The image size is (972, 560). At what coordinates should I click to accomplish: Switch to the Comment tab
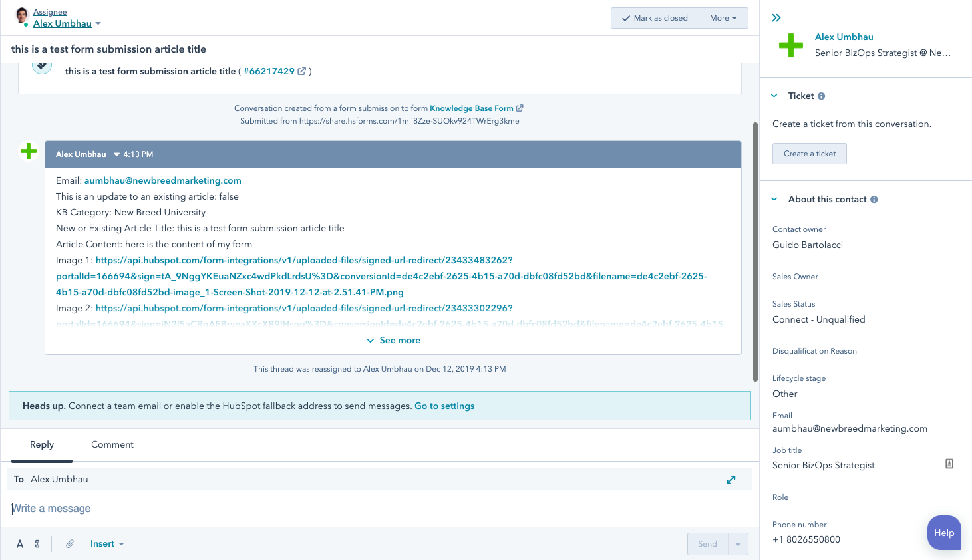112,445
